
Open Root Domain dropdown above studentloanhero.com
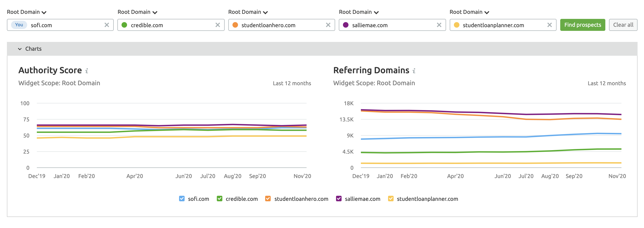point(248,12)
